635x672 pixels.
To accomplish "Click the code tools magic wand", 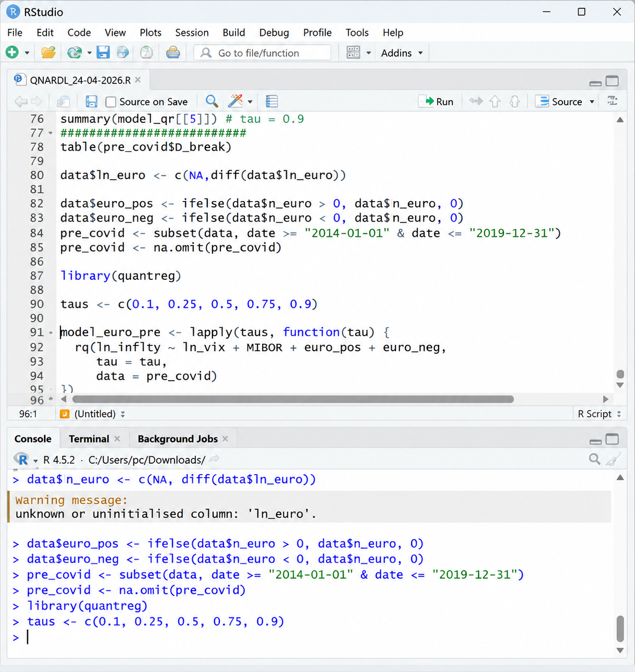I will coord(235,101).
